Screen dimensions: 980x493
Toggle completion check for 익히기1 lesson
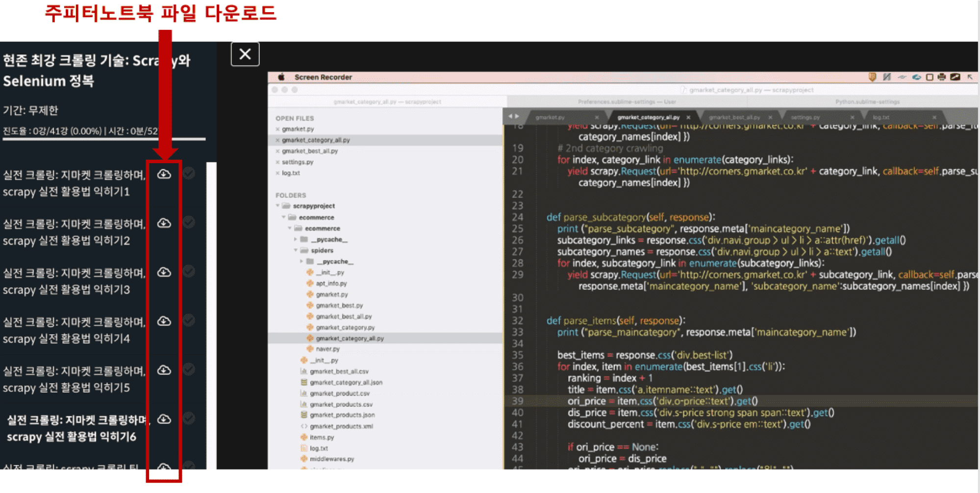click(189, 173)
